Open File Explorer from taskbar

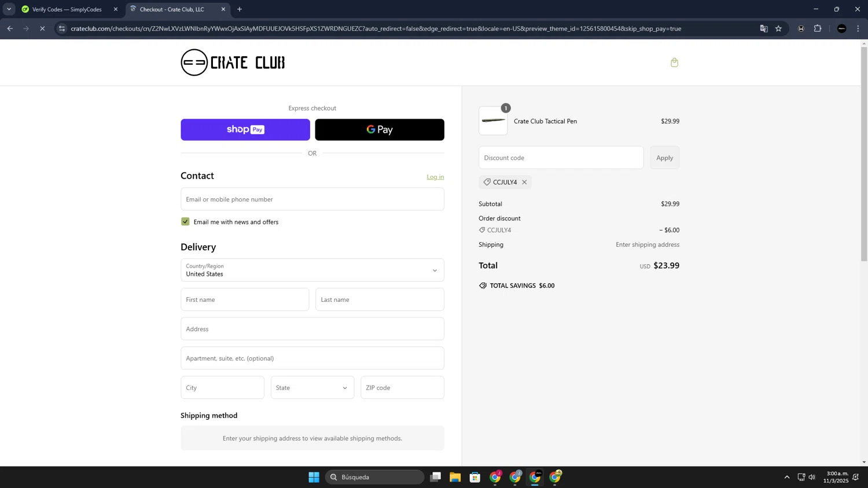tap(455, 477)
